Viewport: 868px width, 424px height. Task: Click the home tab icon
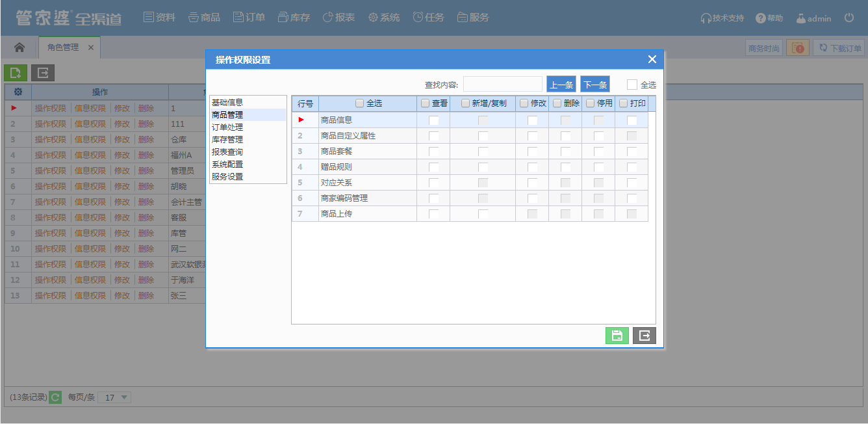coord(19,47)
